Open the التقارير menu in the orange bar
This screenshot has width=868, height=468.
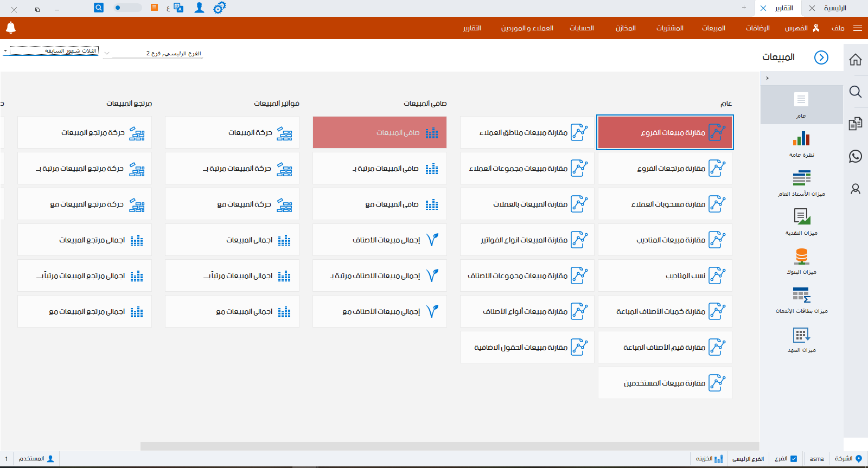click(x=472, y=28)
